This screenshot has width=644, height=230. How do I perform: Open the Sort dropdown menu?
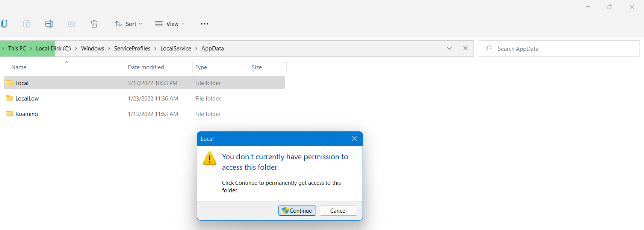pos(128,24)
